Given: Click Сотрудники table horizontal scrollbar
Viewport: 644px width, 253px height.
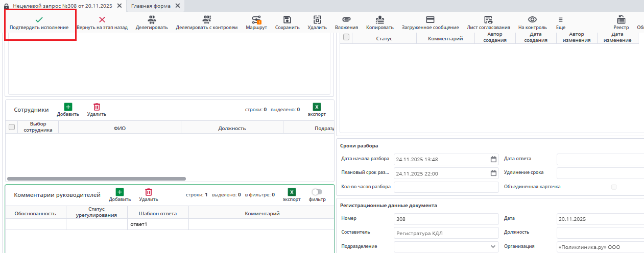Looking at the screenshot, I should 97,179.
